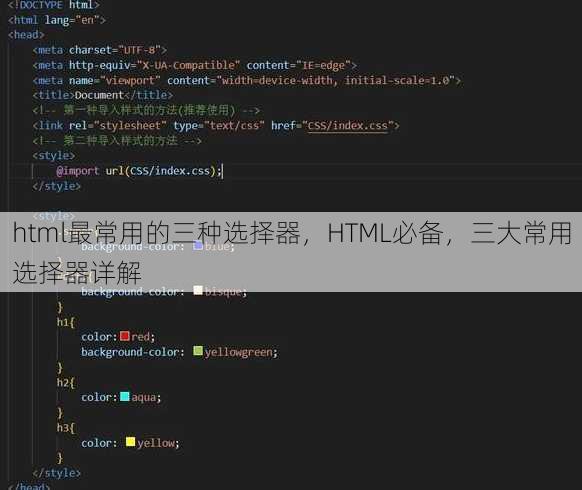Viewport: 582px width, 490px height.
Task: Click the blue color swatch behind banner
Action: pyautogui.click(x=198, y=245)
